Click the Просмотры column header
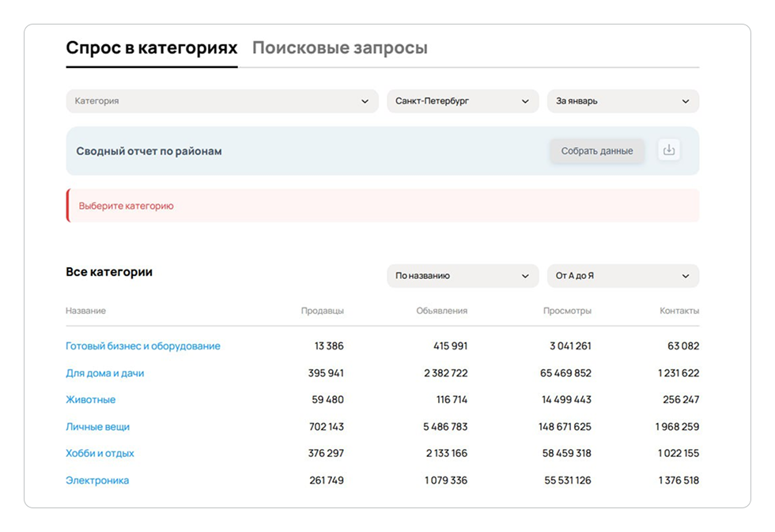The image size is (775, 532). coord(567,311)
